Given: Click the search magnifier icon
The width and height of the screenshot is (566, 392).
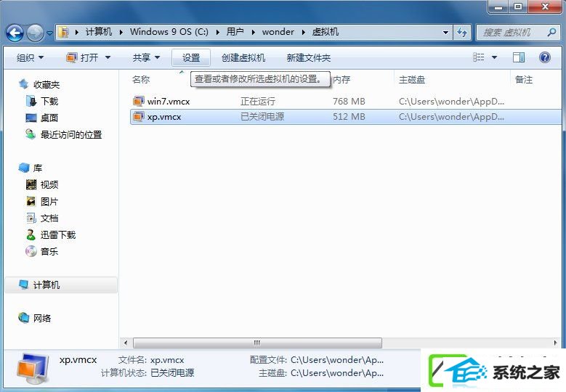Looking at the screenshot, I should tap(551, 33).
